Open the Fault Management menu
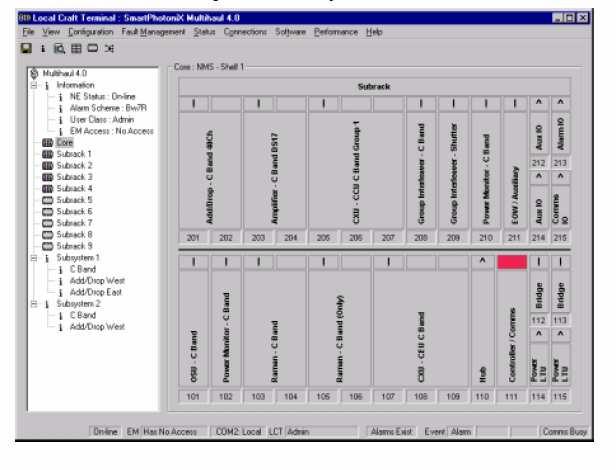 [153, 32]
